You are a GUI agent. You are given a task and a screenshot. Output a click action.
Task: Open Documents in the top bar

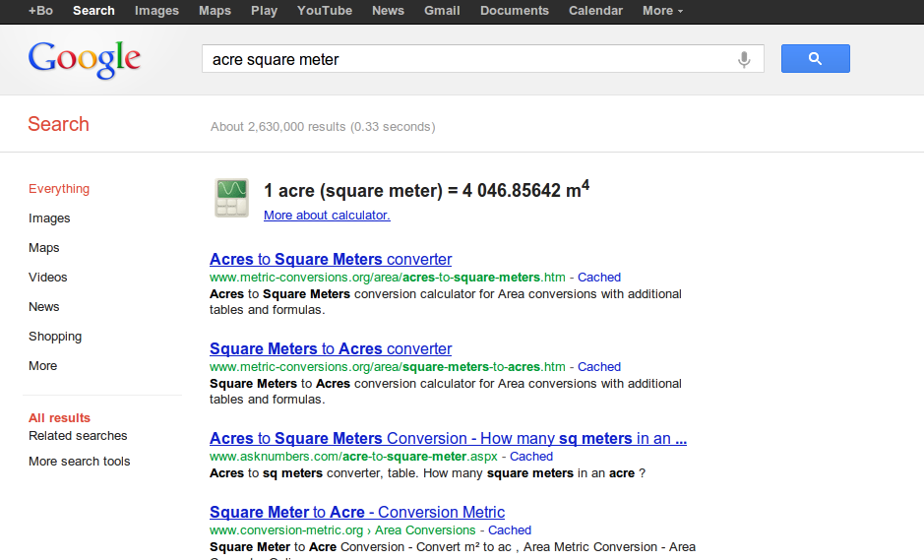click(515, 11)
